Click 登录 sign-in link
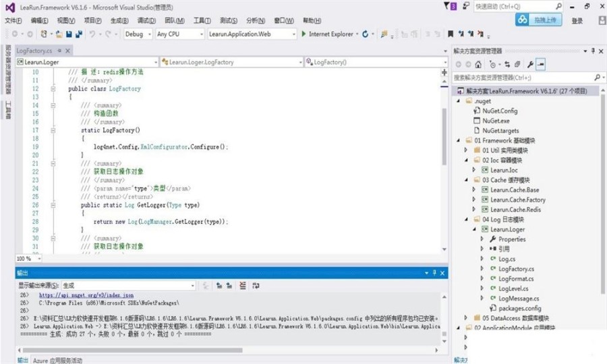The height and width of the screenshot is (364, 607). coord(577,20)
